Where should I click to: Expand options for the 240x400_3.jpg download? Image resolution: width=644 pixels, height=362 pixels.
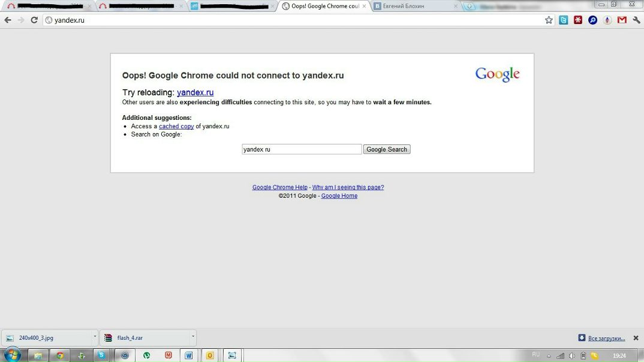click(x=95, y=337)
